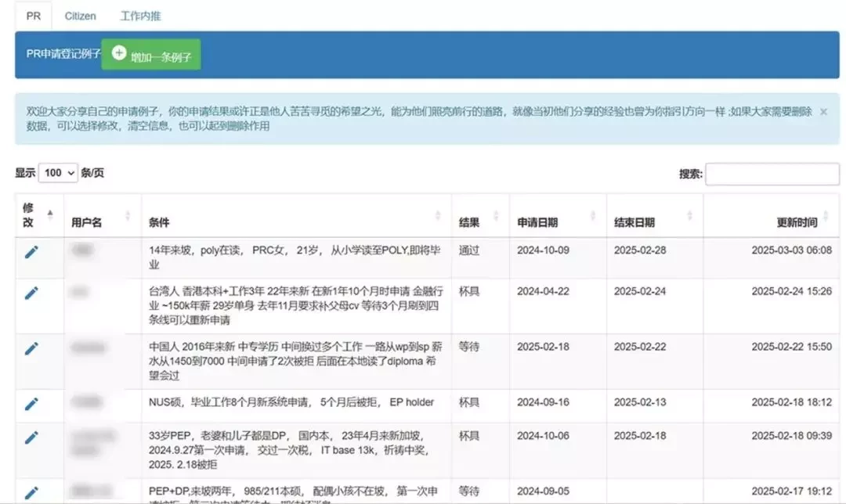
Task: Click the green 增加一条例子 button
Action: 151,55
